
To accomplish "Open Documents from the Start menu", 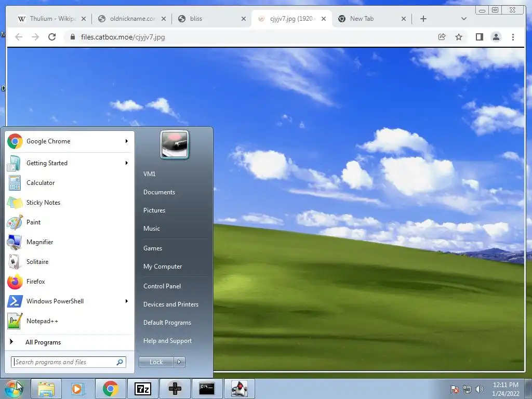I will pyautogui.click(x=159, y=192).
